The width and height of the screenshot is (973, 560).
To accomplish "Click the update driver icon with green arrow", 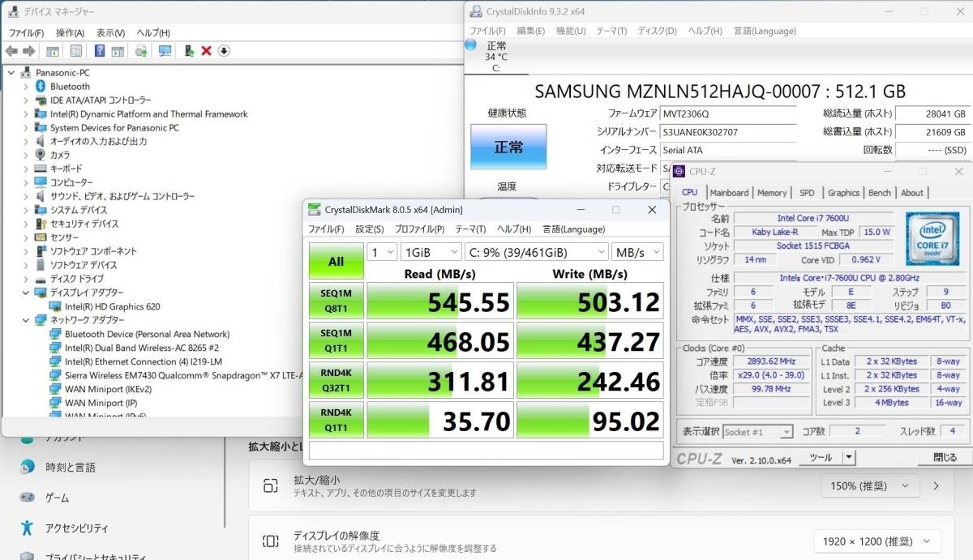I will [189, 51].
